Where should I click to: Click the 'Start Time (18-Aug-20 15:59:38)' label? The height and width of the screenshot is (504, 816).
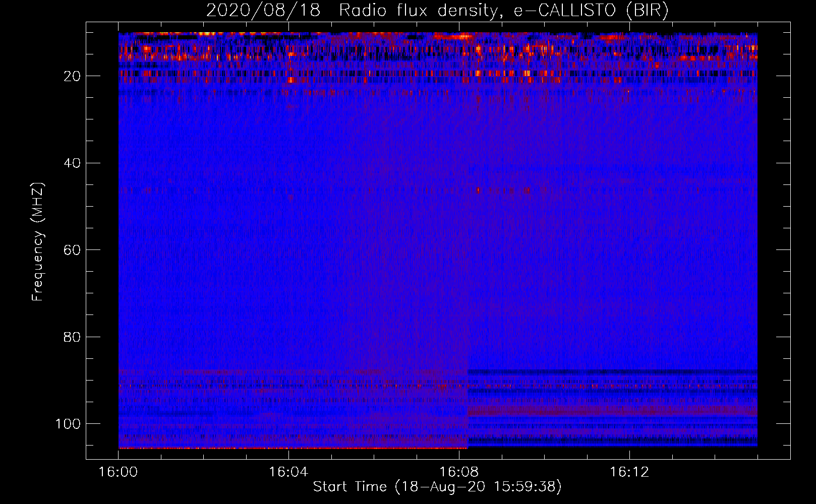(437, 487)
